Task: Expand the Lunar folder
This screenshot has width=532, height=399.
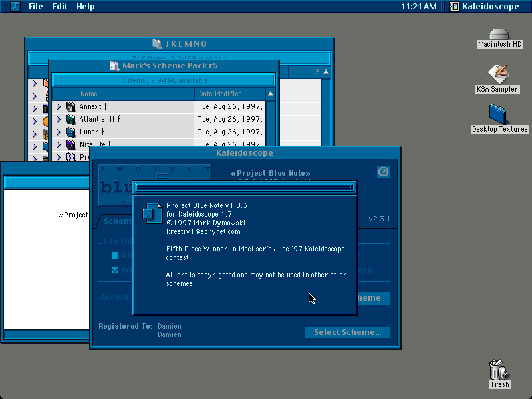Action: (x=59, y=132)
